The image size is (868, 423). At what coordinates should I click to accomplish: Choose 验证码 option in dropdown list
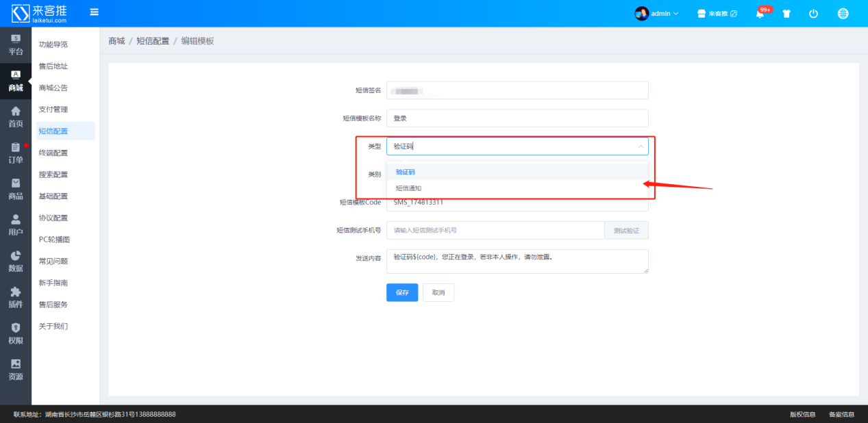tap(517, 172)
